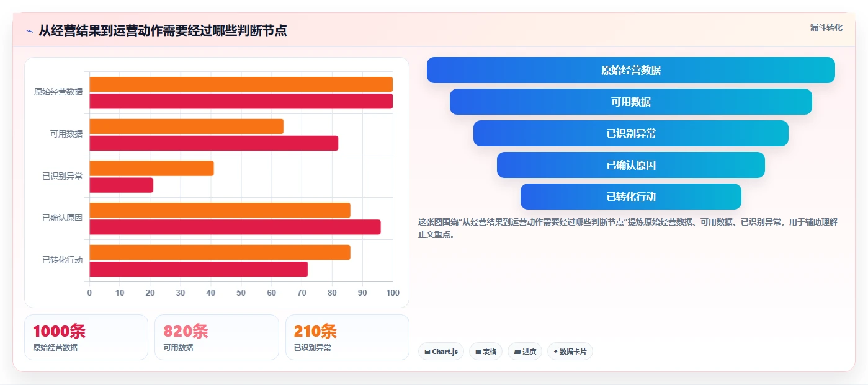868x385 pixels.
Task: Click the y-axis label 已确认原因
Action: click(63, 218)
